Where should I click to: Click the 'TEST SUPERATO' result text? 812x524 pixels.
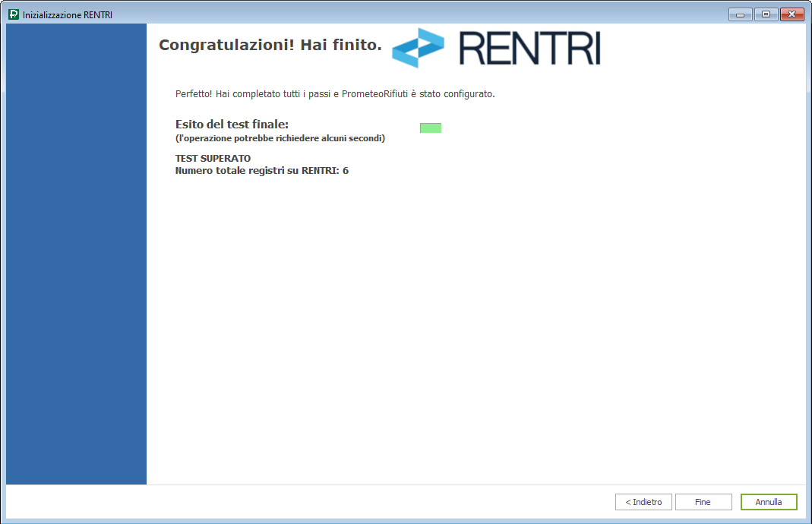213,158
